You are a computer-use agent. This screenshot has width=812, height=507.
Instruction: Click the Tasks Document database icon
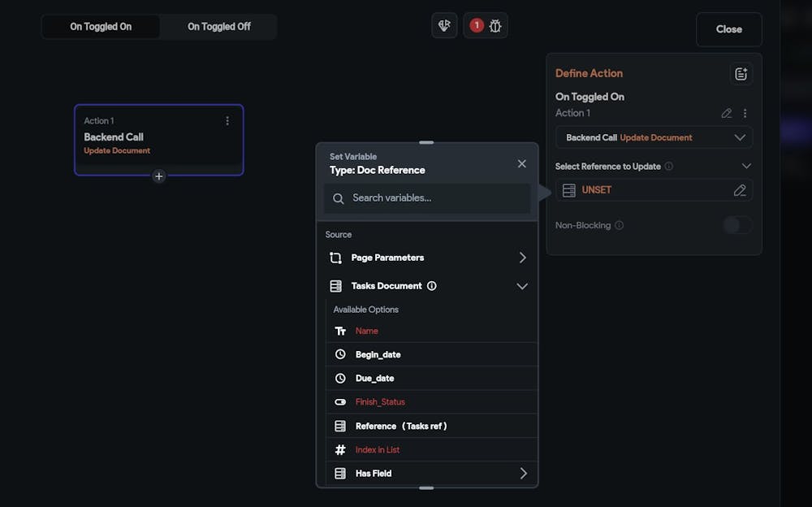pyautogui.click(x=335, y=286)
